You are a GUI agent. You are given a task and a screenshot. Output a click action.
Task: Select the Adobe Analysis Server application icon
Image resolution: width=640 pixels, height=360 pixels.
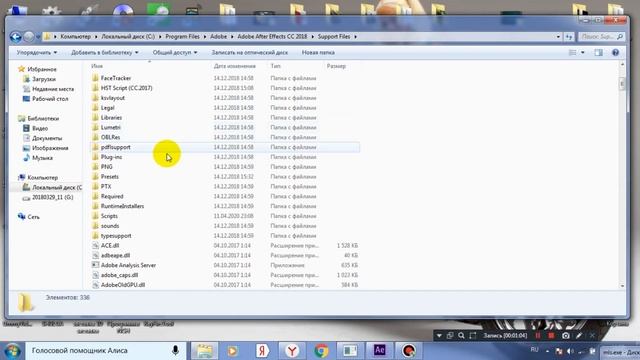95,265
